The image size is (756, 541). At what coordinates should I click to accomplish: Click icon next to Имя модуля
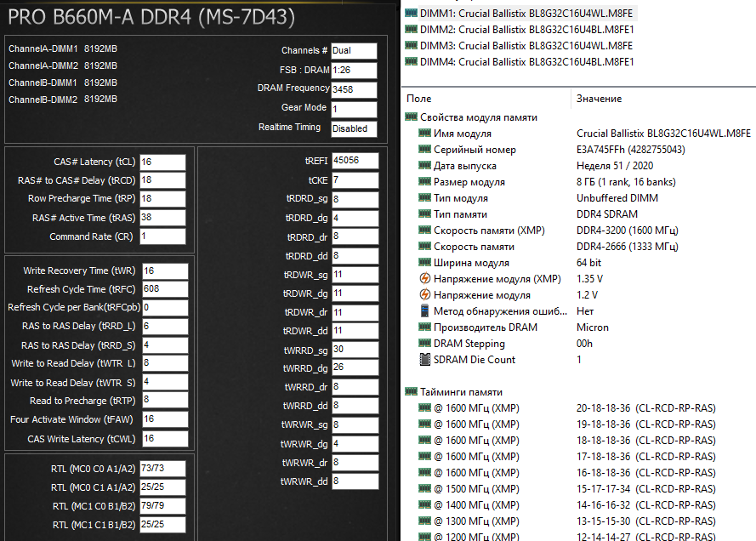[424, 133]
